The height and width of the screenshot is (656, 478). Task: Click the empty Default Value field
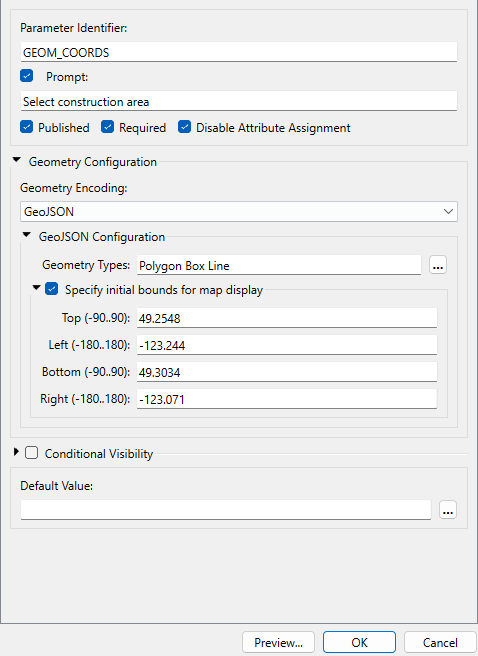(x=226, y=510)
